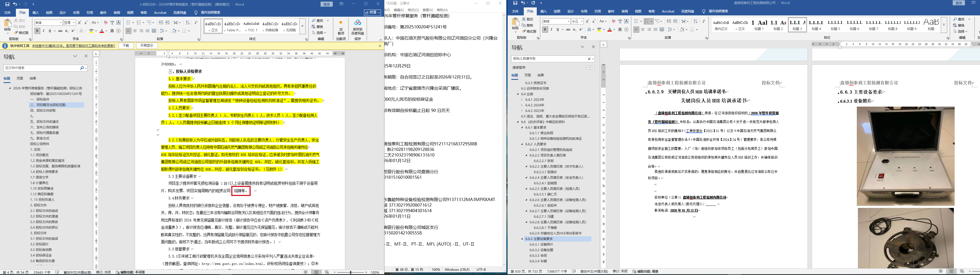Open 视图 tab in right Word

[x=638, y=11]
